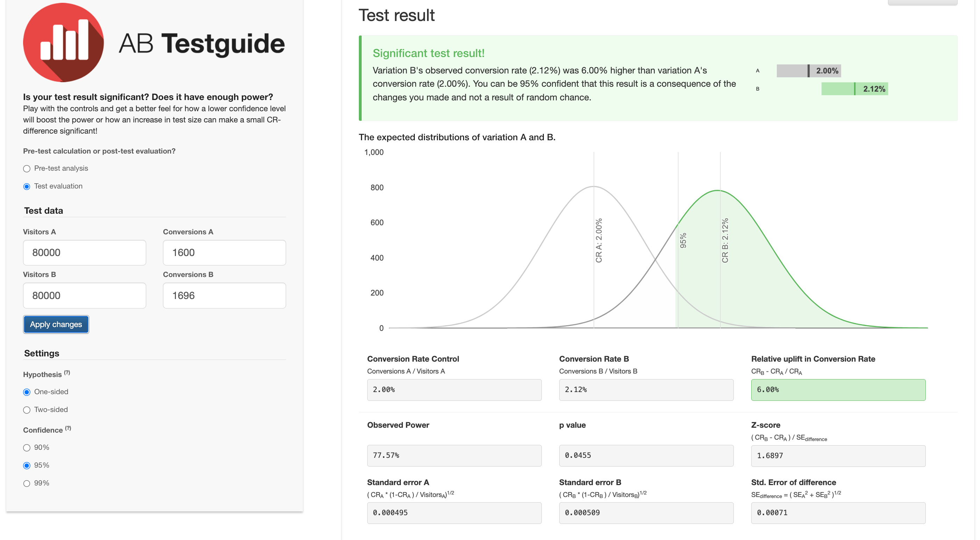Focus the Conversions B field
Image resolution: width=980 pixels, height=540 pixels.
coord(224,295)
